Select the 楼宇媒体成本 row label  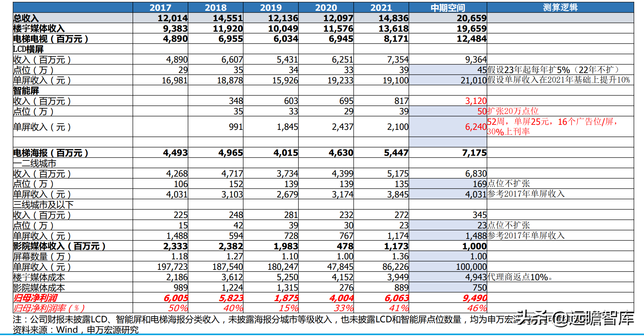pyautogui.click(x=39, y=277)
